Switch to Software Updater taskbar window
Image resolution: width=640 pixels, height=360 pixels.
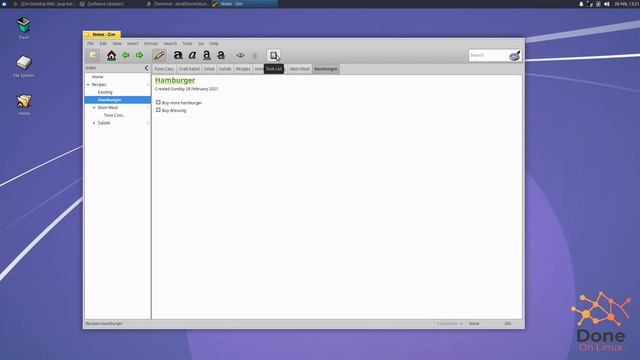click(102, 4)
